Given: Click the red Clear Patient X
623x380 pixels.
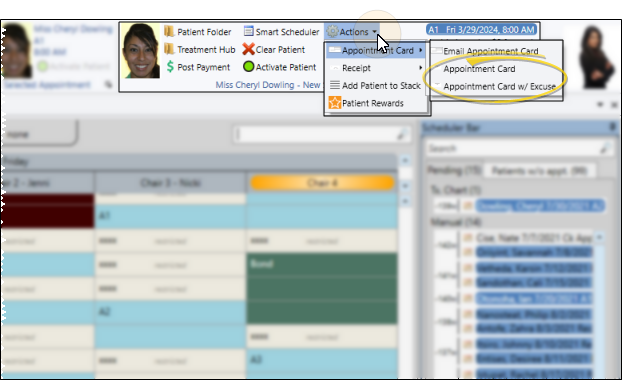Looking at the screenshot, I should click(x=248, y=49).
